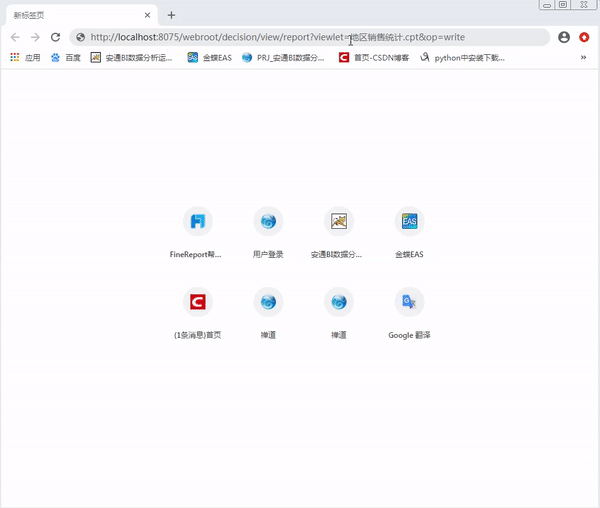Open the 应用 apps grid in the bookmarks bar

[x=25, y=58]
